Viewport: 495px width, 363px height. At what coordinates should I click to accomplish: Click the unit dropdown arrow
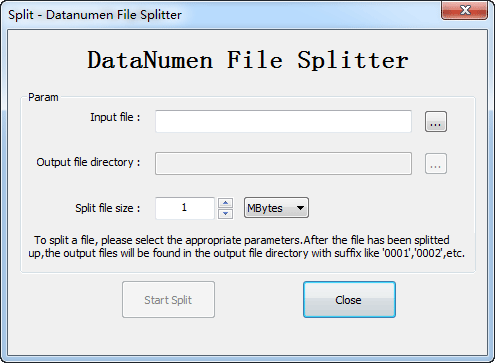point(300,208)
